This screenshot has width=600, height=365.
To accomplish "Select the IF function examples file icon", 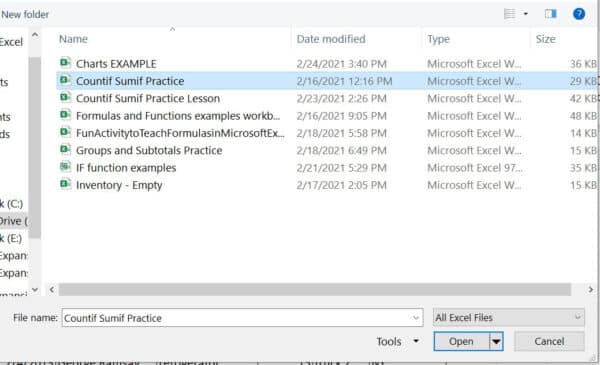I will pyautogui.click(x=65, y=167).
